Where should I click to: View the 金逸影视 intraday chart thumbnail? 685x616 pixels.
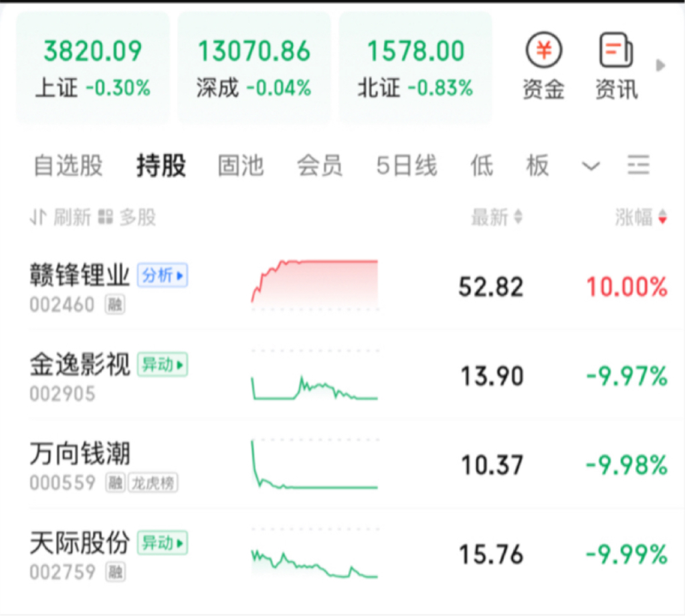[314, 375]
